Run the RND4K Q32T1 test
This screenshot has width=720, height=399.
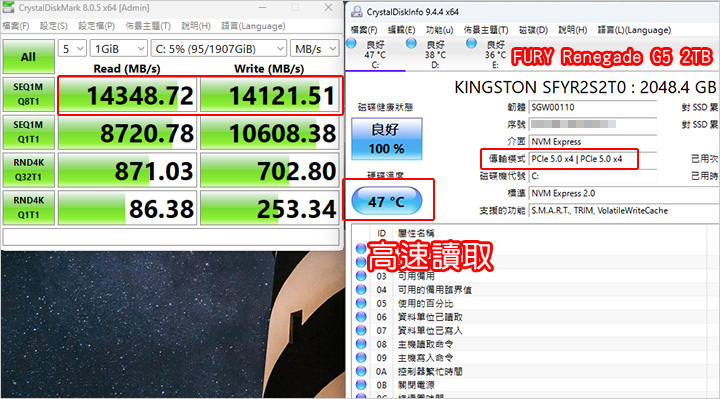point(28,170)
